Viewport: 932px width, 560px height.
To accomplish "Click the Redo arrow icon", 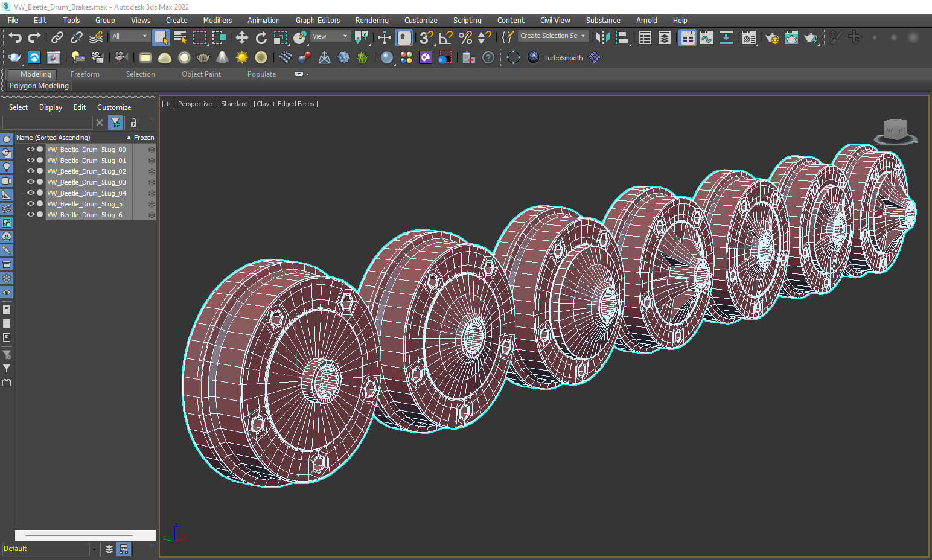I will [x=34, y=37].
